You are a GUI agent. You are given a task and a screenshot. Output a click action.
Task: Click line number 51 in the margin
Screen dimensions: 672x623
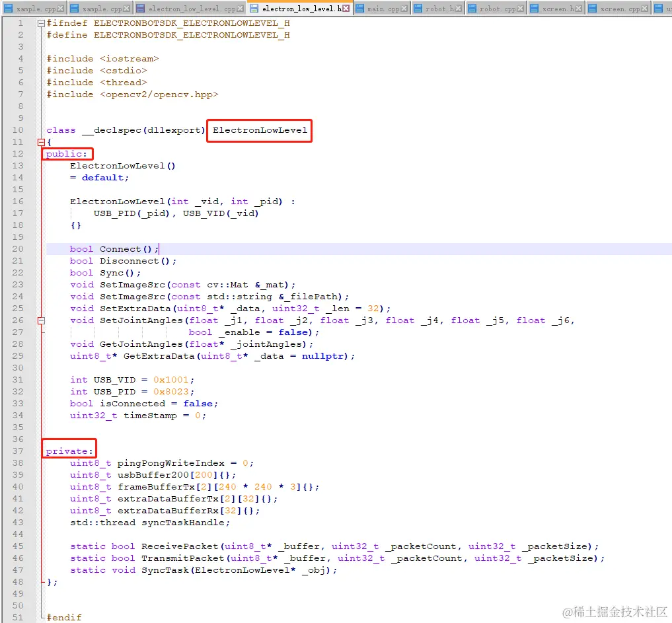tap(18, 618)
